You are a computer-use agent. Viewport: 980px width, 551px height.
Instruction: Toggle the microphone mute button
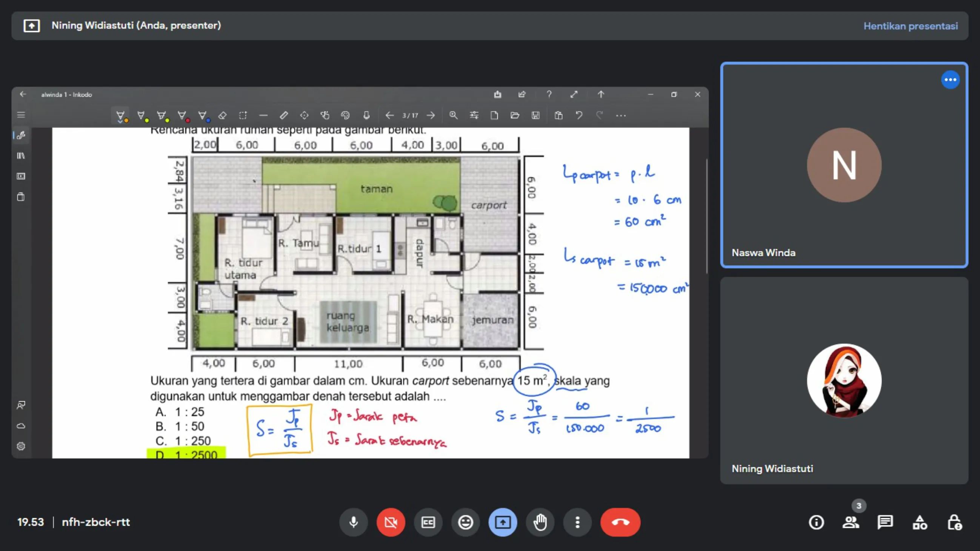[x=354, y=522]
